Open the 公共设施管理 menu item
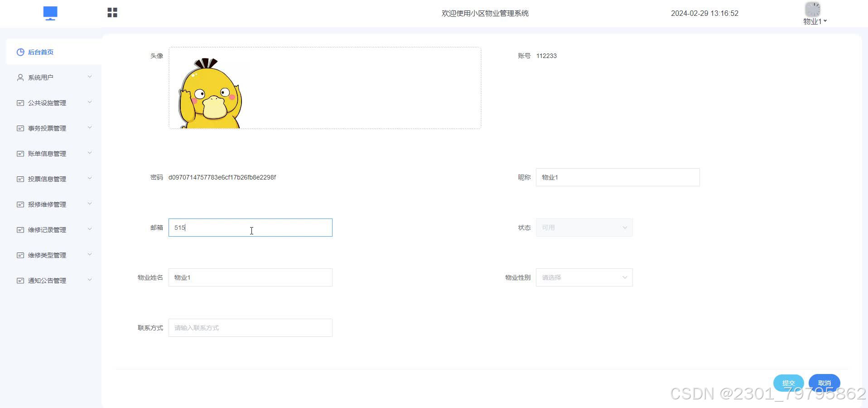The height and width of the screenshot is (408, 868). click(x=54, y=103)
